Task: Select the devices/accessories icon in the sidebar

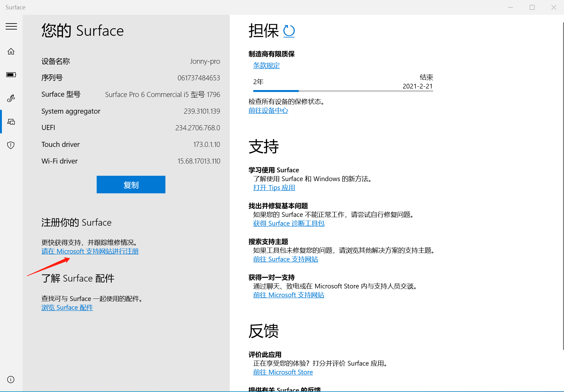Action: pyautogui.click(x=11, y=122)
